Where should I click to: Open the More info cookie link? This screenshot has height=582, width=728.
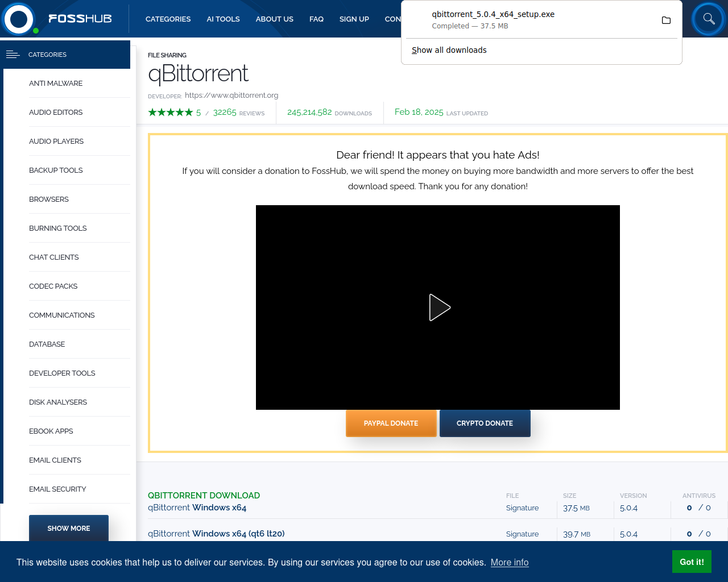(510, 562)
